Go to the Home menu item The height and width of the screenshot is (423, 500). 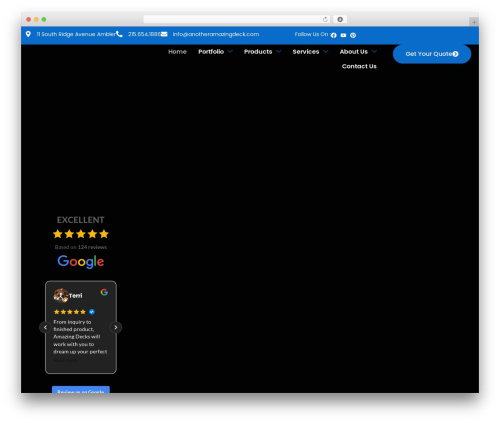click(177, 52)
